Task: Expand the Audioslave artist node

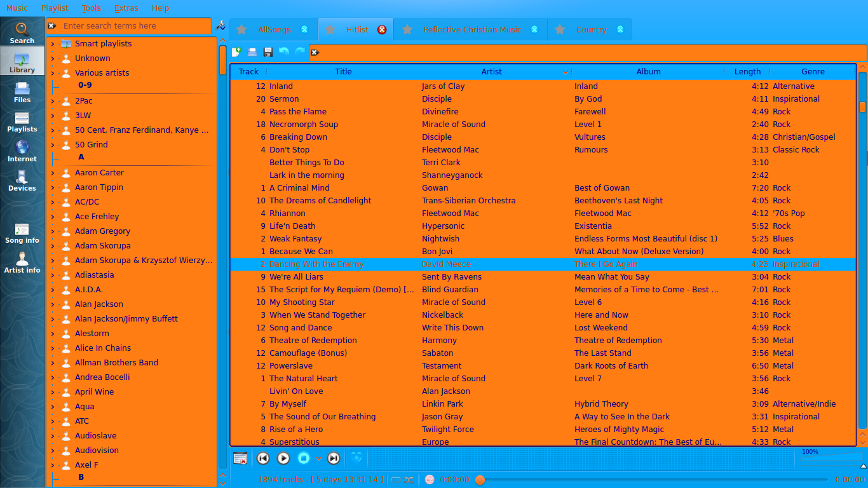Action: pyautogui.click(x=53, y=436)
